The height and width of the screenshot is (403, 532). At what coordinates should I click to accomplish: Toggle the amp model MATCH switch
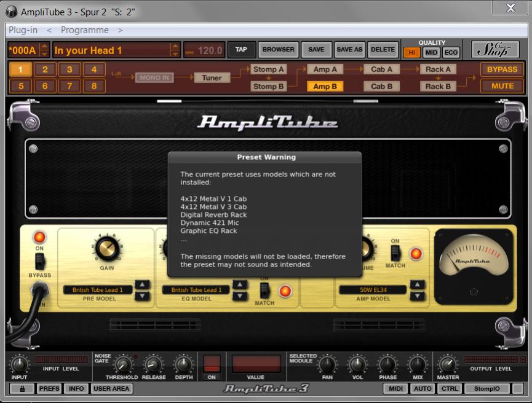395,253
